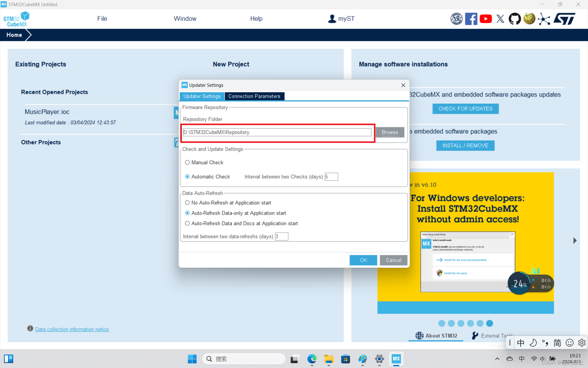Click the ST logo icon

pos(564,19)
